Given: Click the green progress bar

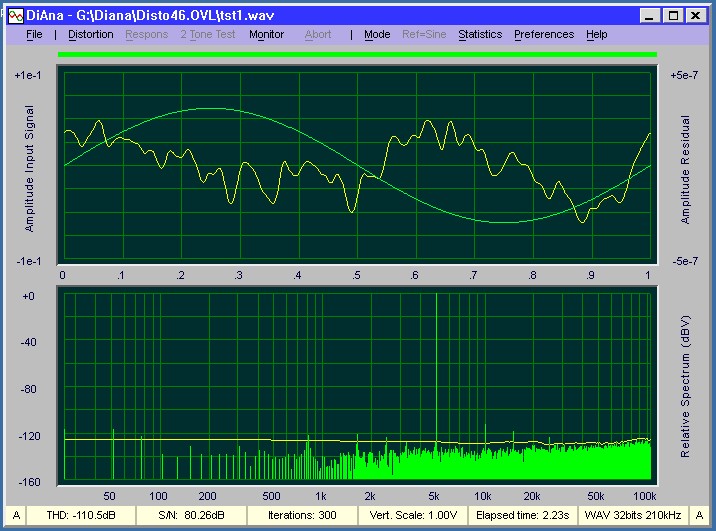Looking at the screenshot, I should tap(358, 54).
